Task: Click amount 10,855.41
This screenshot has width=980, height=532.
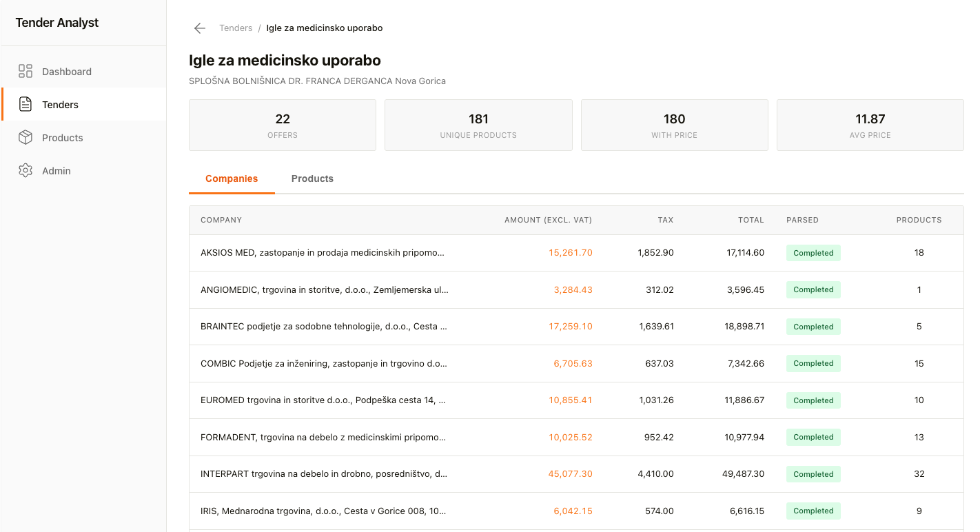Action: [571, 400]
